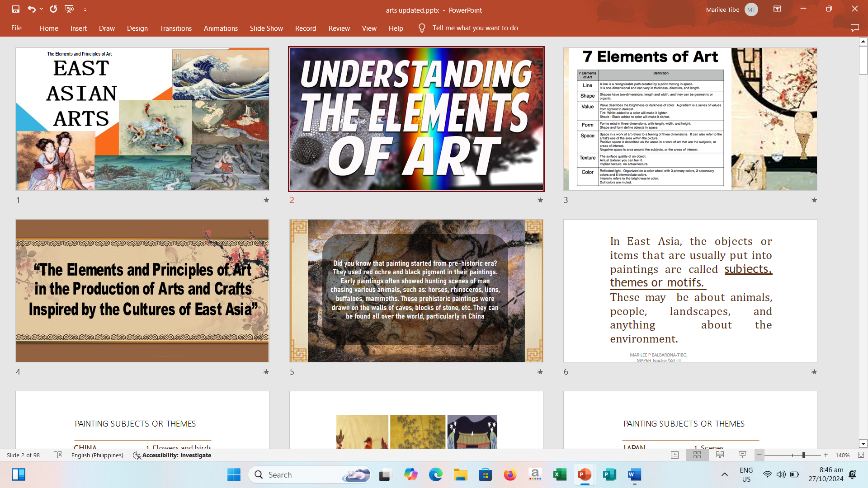Click the transition star under slide 3
This screenshot has height=488, width=868.
[x=814, y=200]
